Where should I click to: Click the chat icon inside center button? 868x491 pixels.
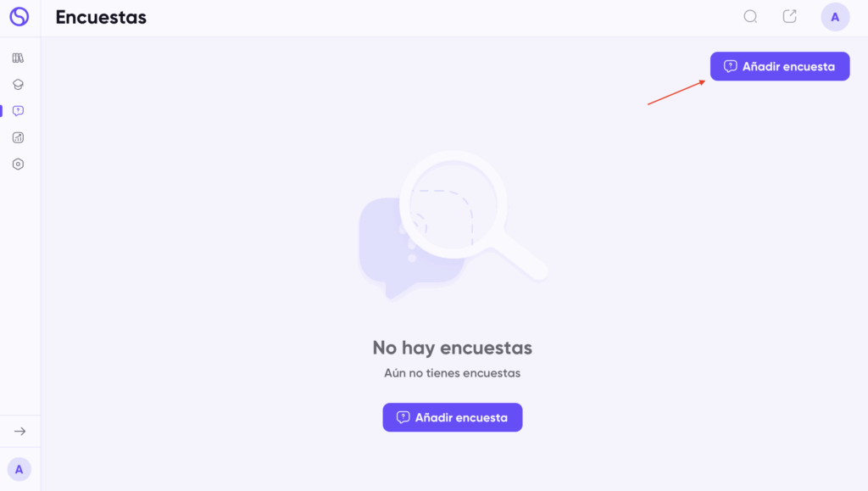(x=403, y=417)
